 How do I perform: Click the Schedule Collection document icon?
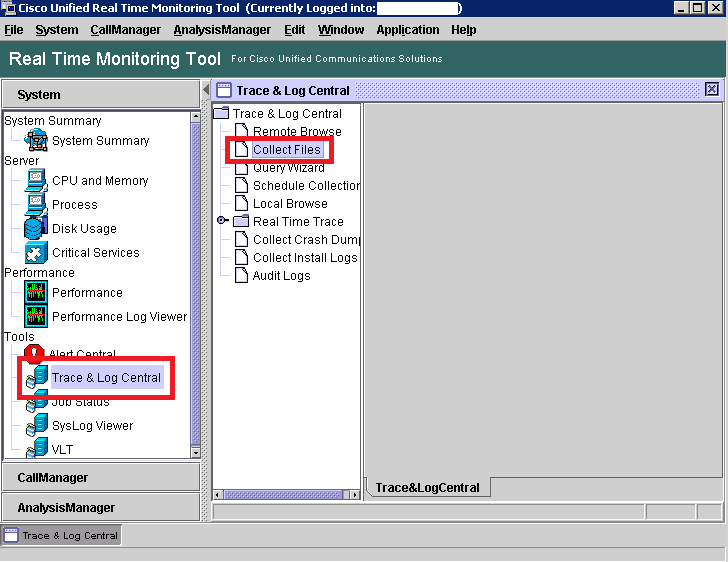pos(241,185)
